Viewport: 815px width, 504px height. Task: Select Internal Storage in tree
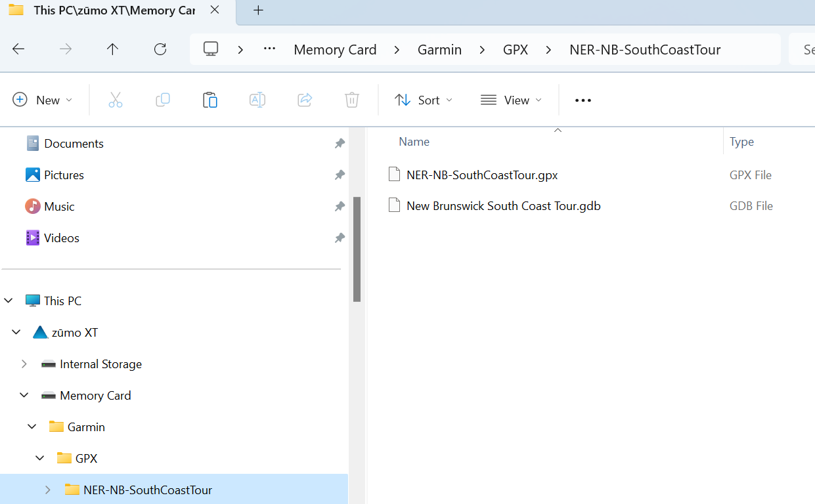100,364
